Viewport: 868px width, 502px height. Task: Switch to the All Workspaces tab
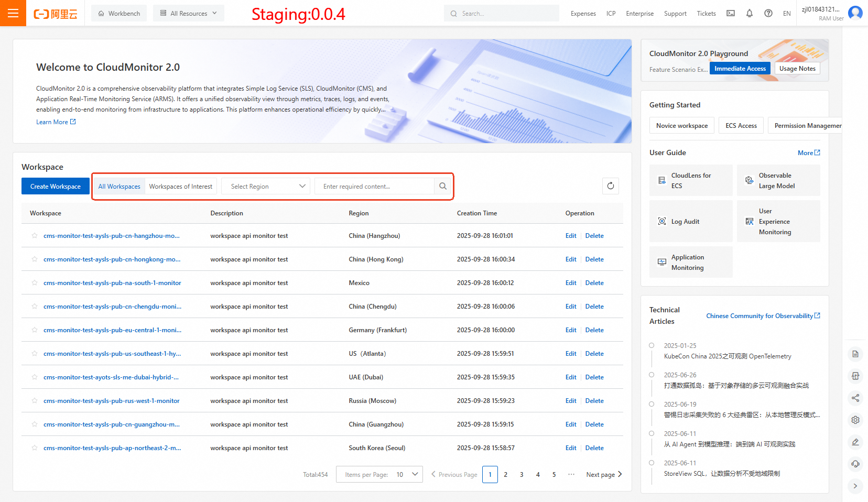pos(120,186)
